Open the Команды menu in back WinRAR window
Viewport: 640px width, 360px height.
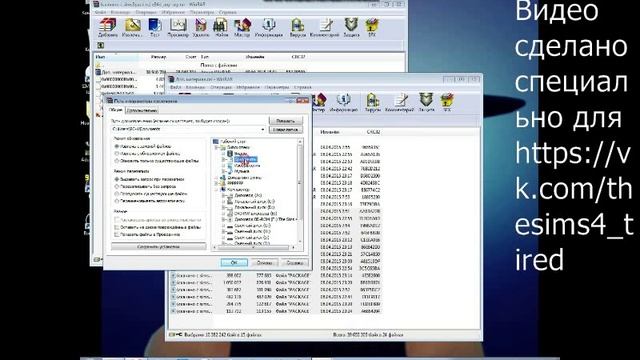(120, 13)
